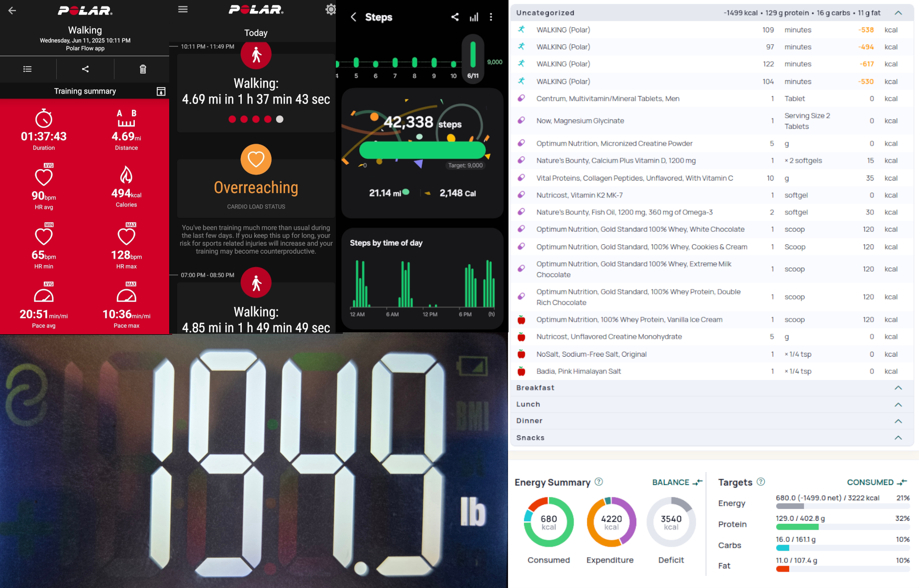This screenshot has height=588, width=919.
Task: Click the 128 bpm HR max value
Action: click(x=126, y=255)
